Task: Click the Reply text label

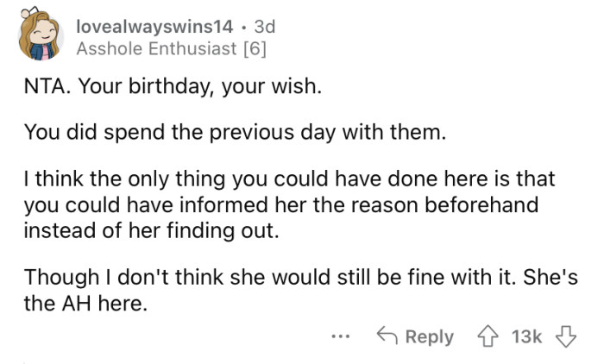Action: click(x=429, y=336)
